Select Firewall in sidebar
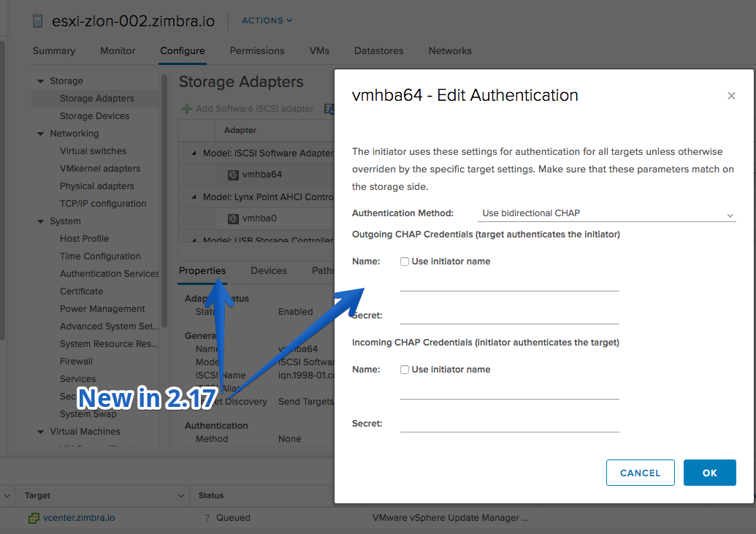 click(76, 362)
